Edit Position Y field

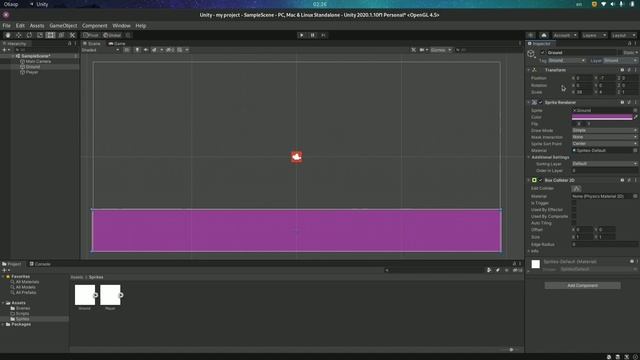(x=607, y=78)
